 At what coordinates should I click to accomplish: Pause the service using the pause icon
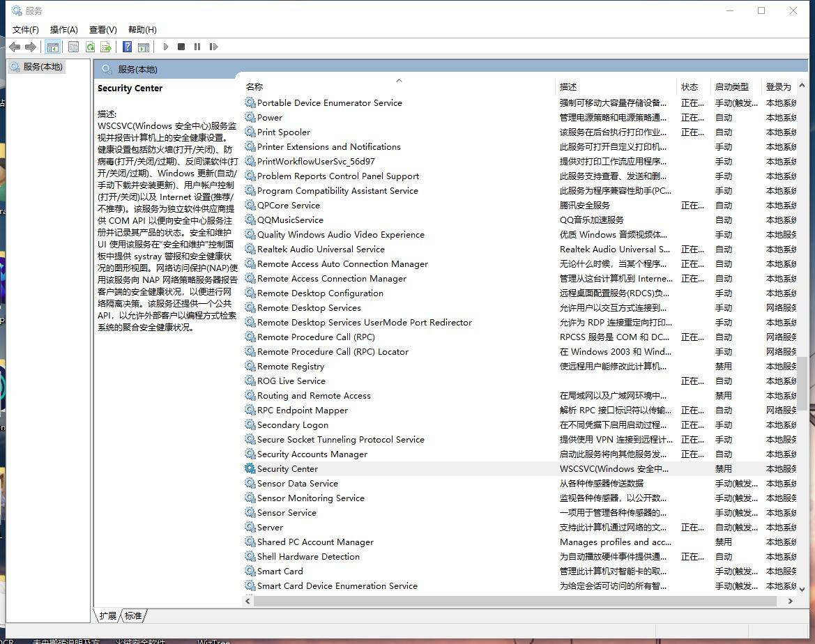click(x=197, y=47)
